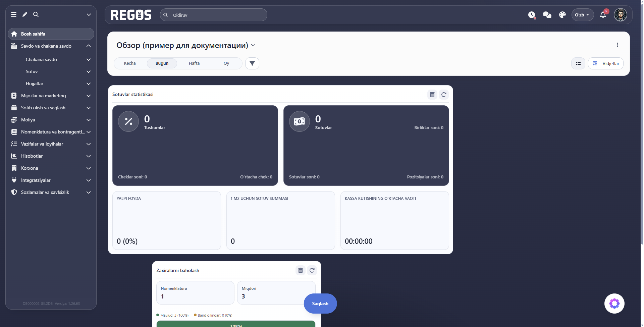Screen dimensions: 644x327
Task: Select the Bugun period tab
Action: (162, 63)
